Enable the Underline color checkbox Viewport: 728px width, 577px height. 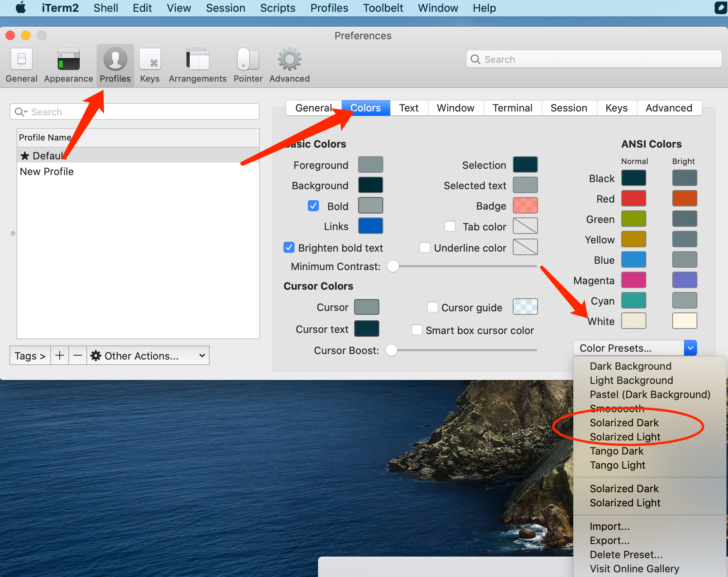[425, 248]
